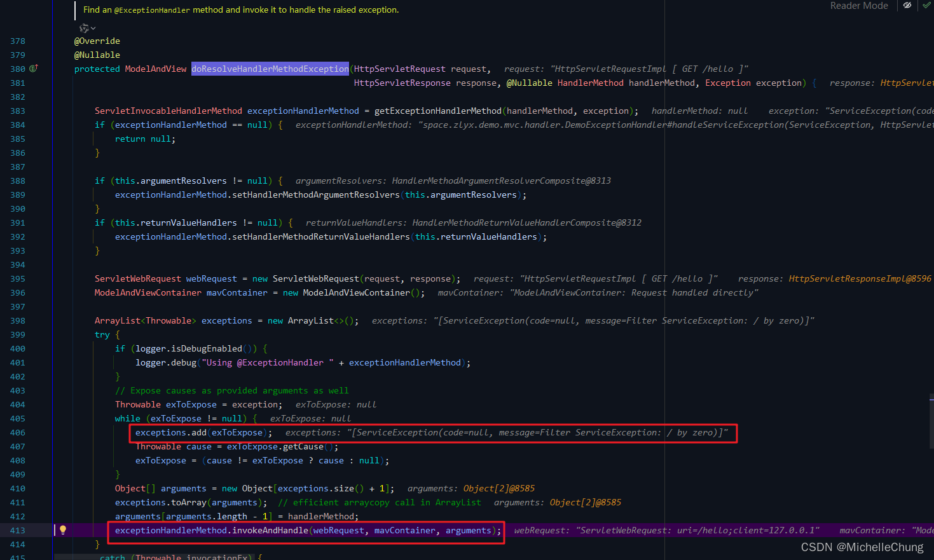Open the yellow lightbulb on line 413
This screenshot has height=560, width=934.
click(x=63, y=530)
